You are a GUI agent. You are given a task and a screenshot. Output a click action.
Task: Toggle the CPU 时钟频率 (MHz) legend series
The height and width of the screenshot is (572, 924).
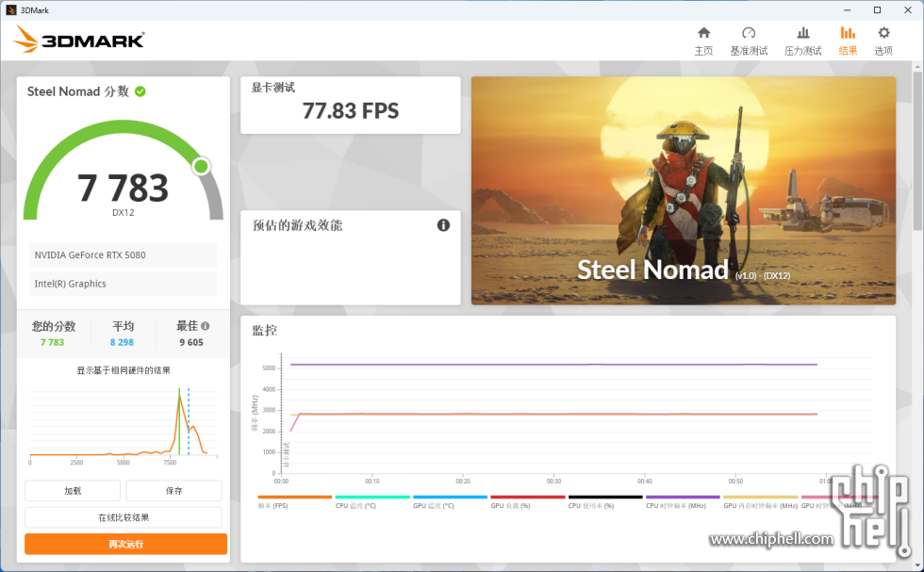tap(683, 502)
